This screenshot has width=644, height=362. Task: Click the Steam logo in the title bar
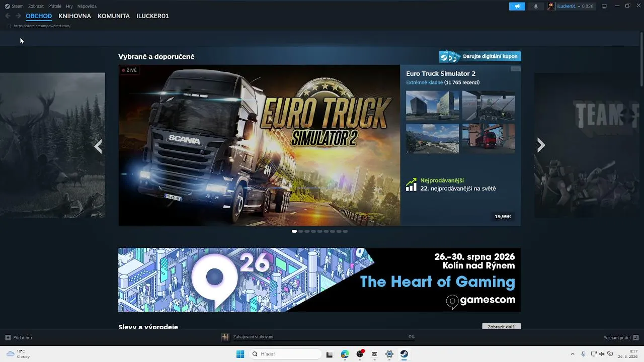coord(7,6)
